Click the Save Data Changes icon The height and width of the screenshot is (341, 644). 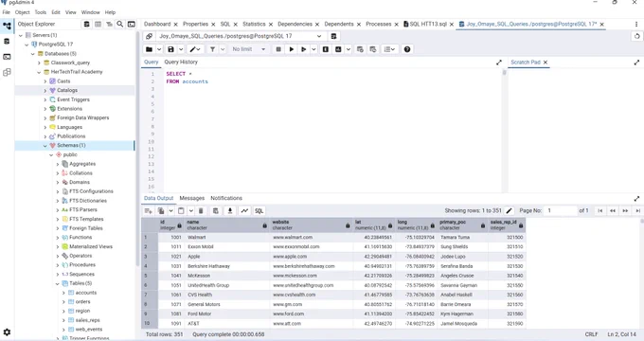pyautogui.click(x=216, y=211)
